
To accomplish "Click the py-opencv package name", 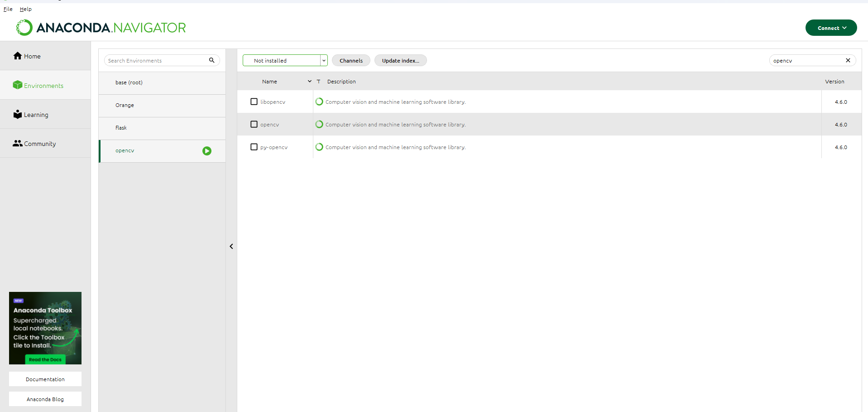I will pos(274,147).
